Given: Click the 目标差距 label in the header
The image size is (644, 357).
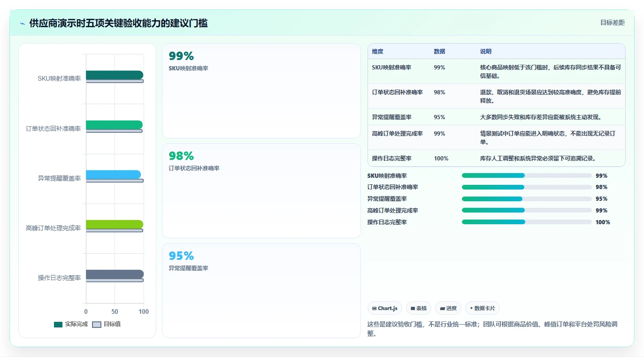Looking at the screenshot, I should [x=613, y=23].
